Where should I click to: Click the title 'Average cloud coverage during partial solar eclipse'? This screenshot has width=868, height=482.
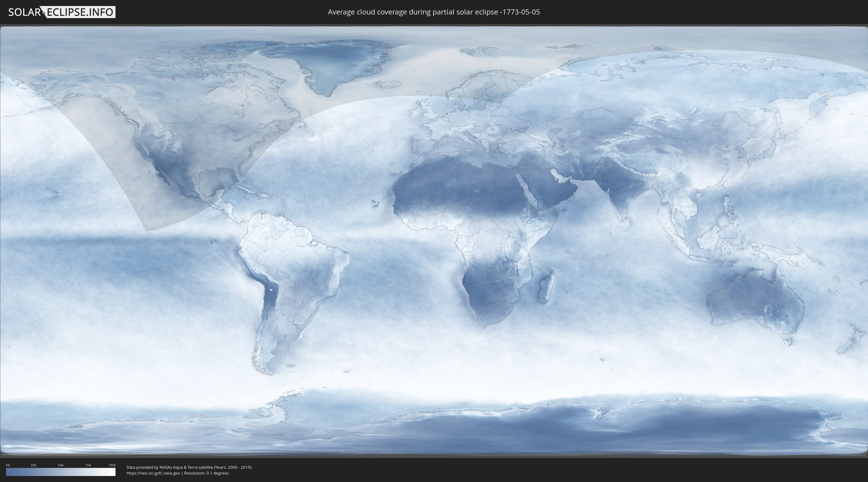(x=434, y=12)
